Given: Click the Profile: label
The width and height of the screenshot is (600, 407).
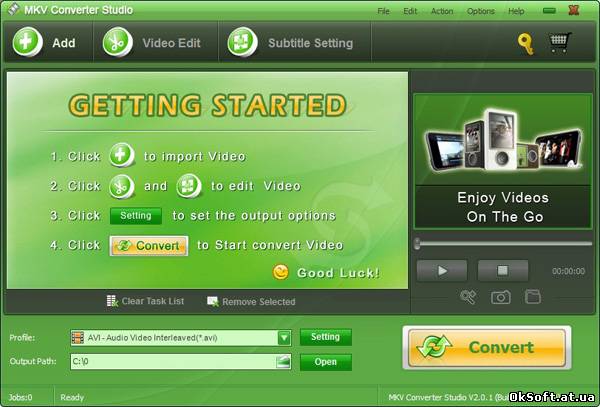Looking at the screenshot, I should coord(22,338).
